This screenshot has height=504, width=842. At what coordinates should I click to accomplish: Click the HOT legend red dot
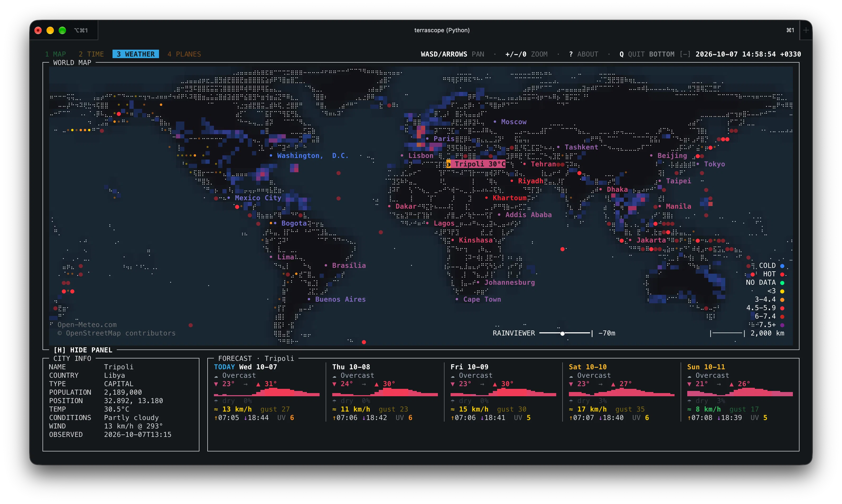click(782, 274)
